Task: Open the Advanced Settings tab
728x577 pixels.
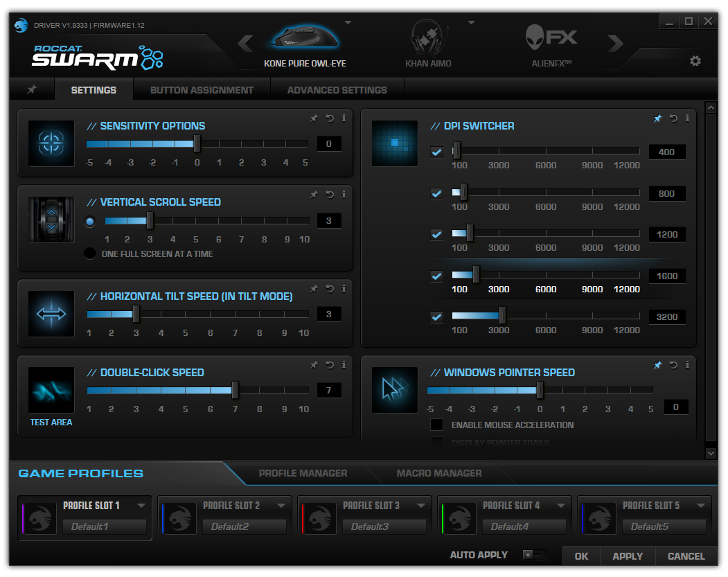Action: (x=337, y=90)
